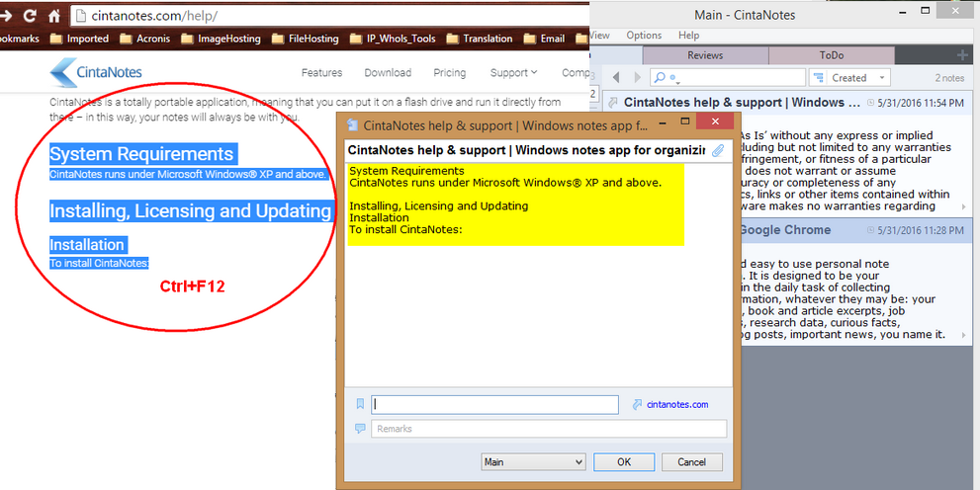Open the IP_WhoIs_Tools bookmarks folder

pyautogui.click(x=393, y=39)
